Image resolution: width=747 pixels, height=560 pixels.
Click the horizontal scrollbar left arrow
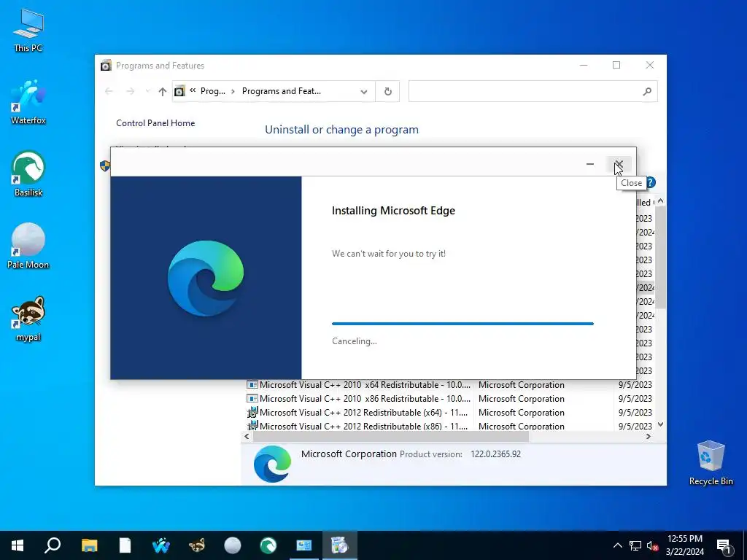247,436
